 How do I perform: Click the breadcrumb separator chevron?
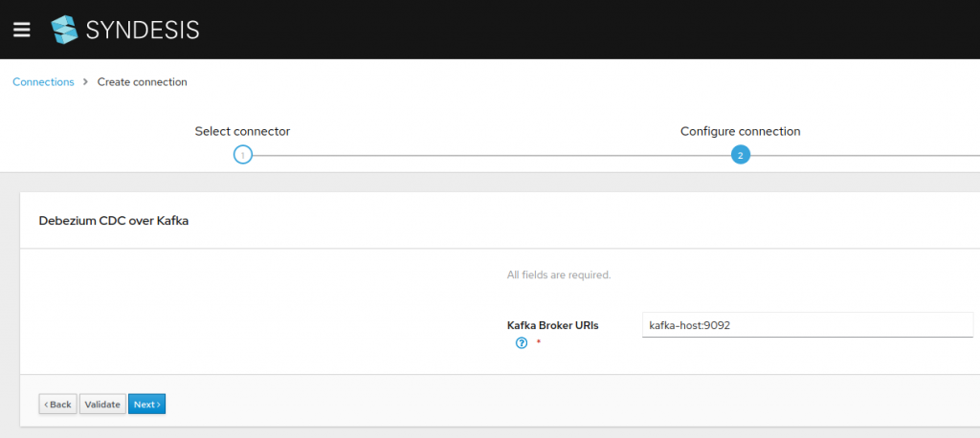tap(85, 82)
